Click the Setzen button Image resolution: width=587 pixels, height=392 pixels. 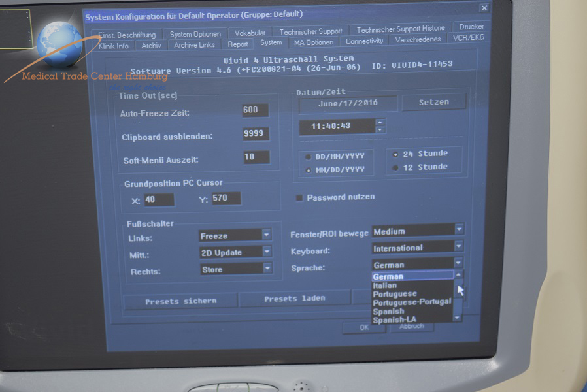(x=434, y=102)
